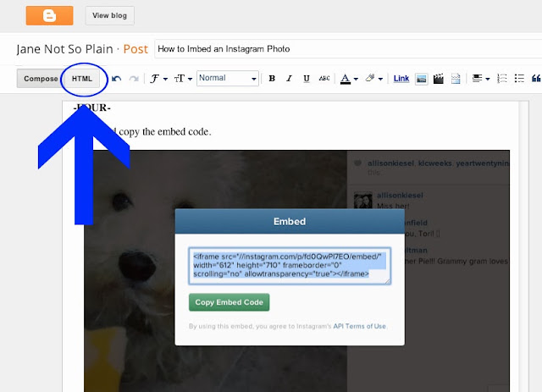Apply numbered list formatting
This screenshot has width=542, height=392.
(502, 79)
